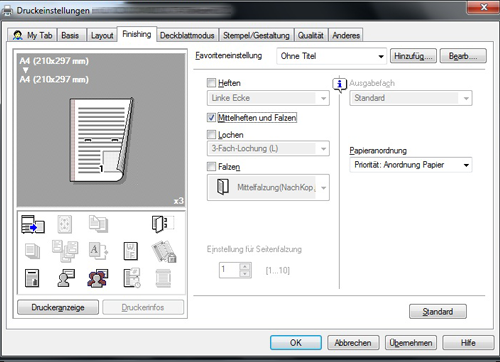Screen dimensions: 500x362
Task: Click the Favoriteneinstellung label
Action: click(229, 55)
